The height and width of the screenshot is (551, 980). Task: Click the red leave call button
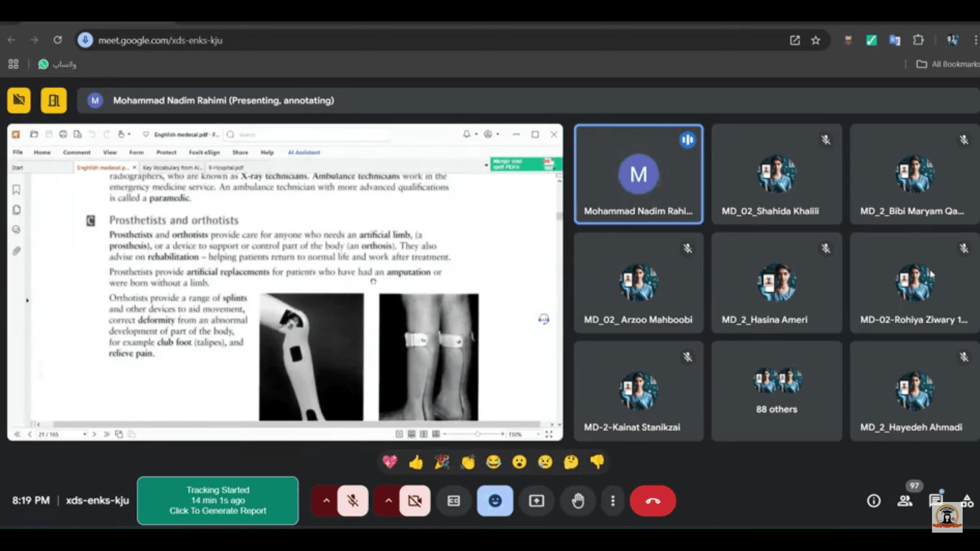pyautogui.click(x=652, y=501)
